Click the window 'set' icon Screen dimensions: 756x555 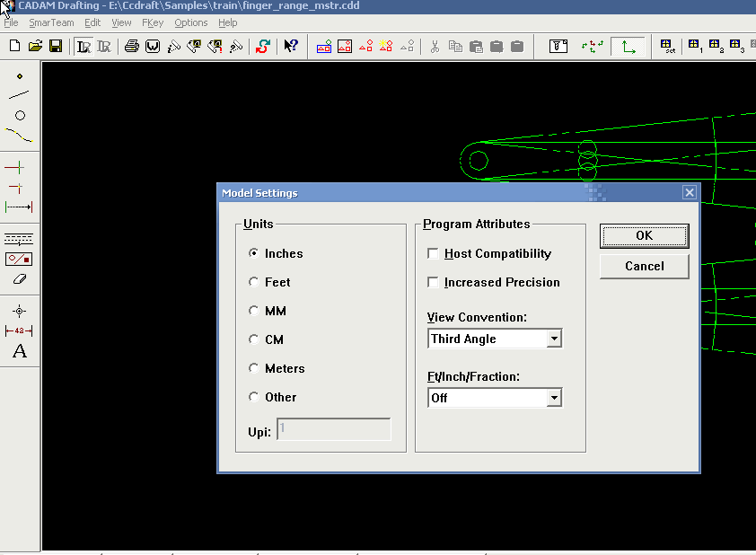point(668,47)
